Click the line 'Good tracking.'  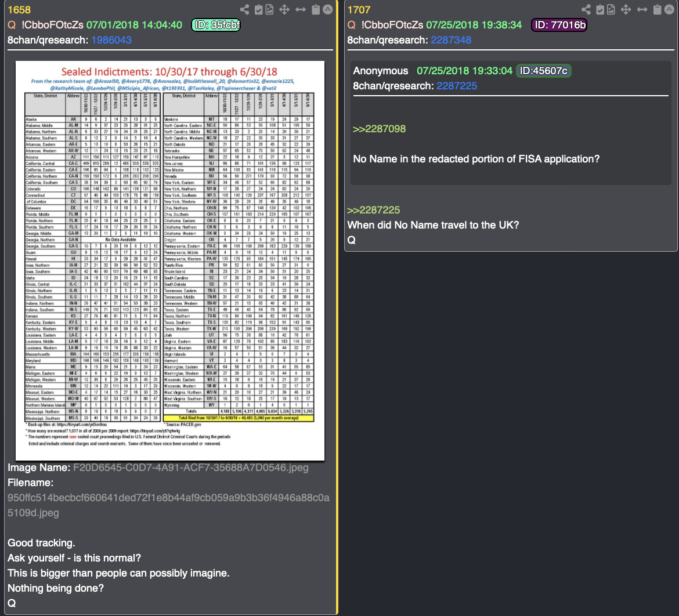coord(41,543)
